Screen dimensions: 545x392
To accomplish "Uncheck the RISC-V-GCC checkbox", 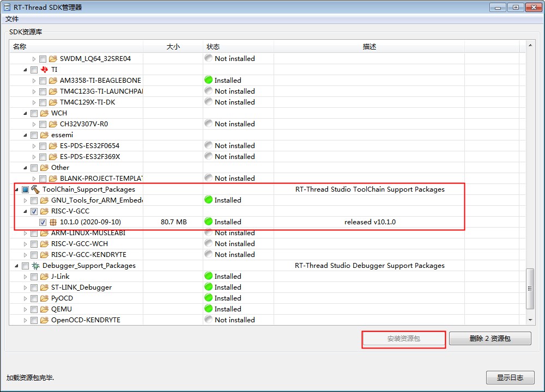I will click(x=34, y=211).
